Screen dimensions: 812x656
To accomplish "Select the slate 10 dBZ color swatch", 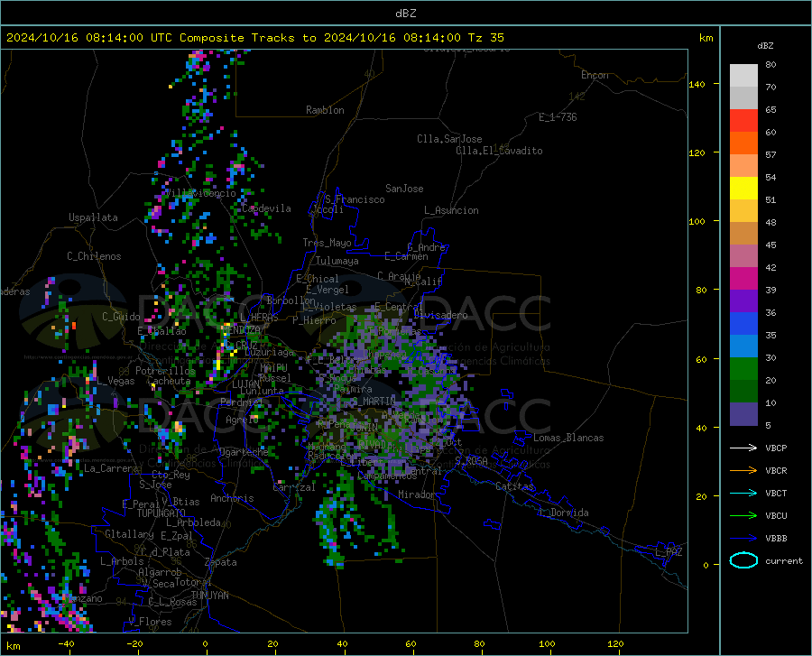I will [743, 414].
